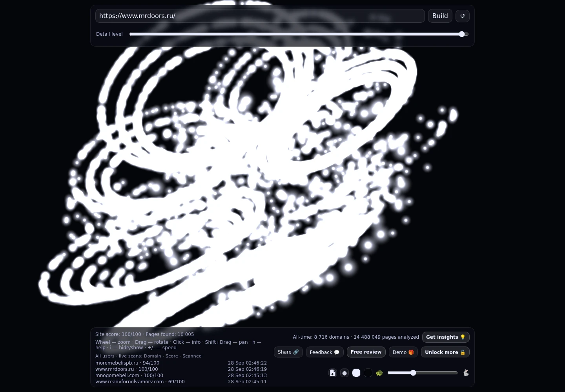Click the Unlock more button
The width and height of the screenshot is (565, 392).
point(445,352)
